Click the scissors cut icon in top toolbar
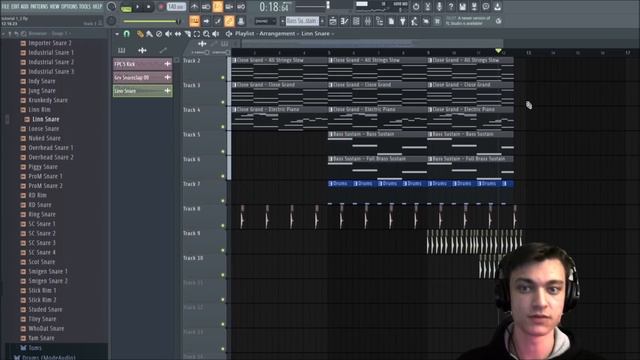This screenshot has height=360, width=640. tap(428, 7)
